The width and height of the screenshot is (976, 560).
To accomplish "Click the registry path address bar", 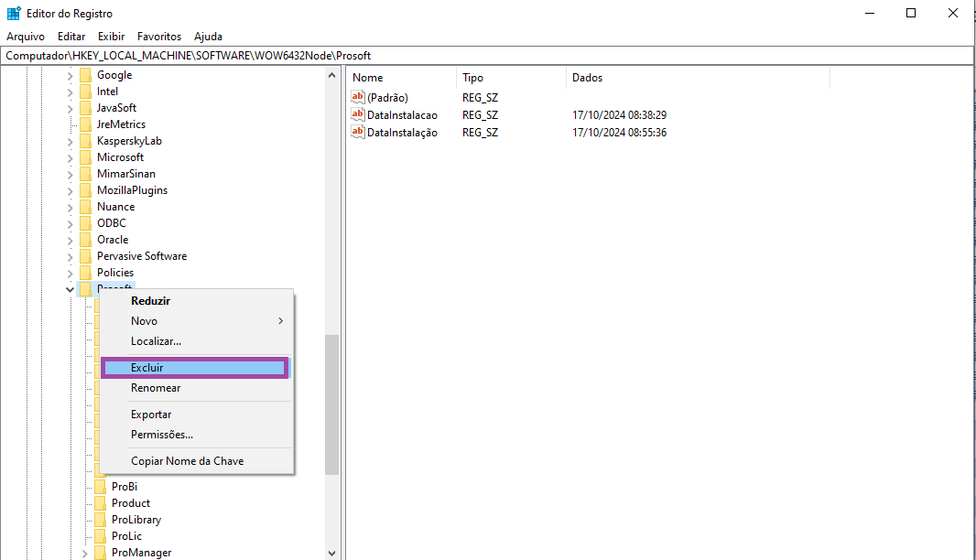I will click(487, 56).
